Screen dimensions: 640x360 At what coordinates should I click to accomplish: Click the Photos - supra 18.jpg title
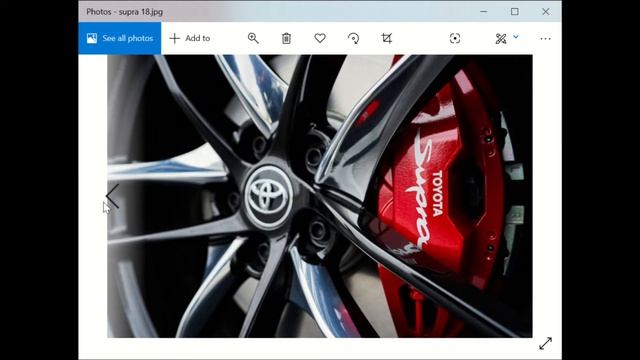pyautogui.click(x=124, y=12)
